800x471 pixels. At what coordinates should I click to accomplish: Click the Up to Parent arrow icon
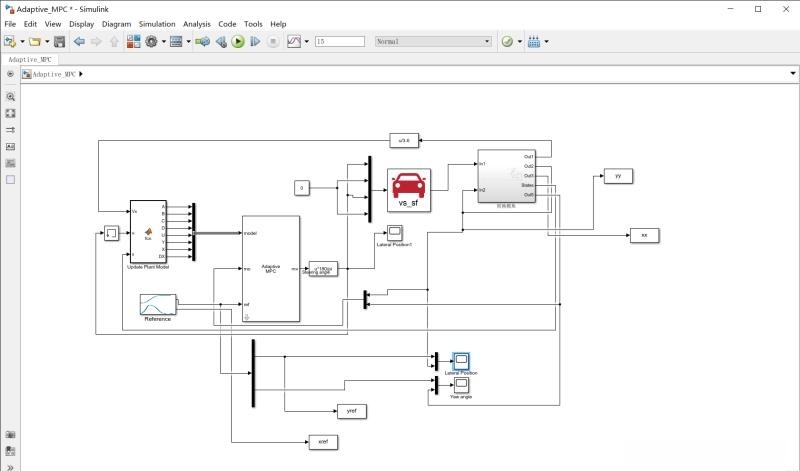[114, 42]
